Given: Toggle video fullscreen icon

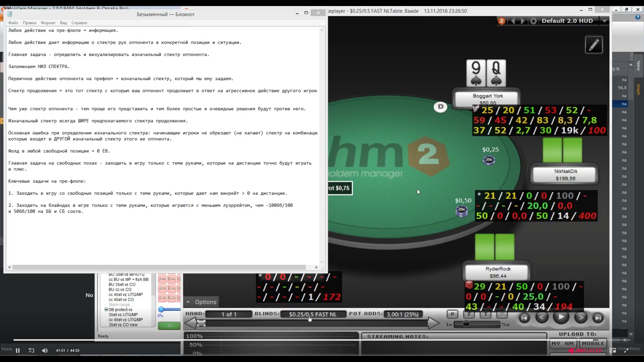Looking at the screenshot, I should click(626, 351).
